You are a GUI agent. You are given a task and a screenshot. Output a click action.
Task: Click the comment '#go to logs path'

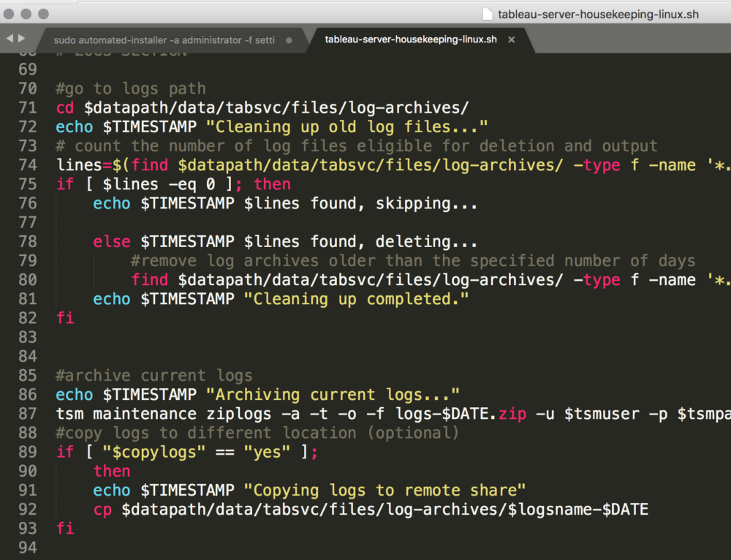131,88
